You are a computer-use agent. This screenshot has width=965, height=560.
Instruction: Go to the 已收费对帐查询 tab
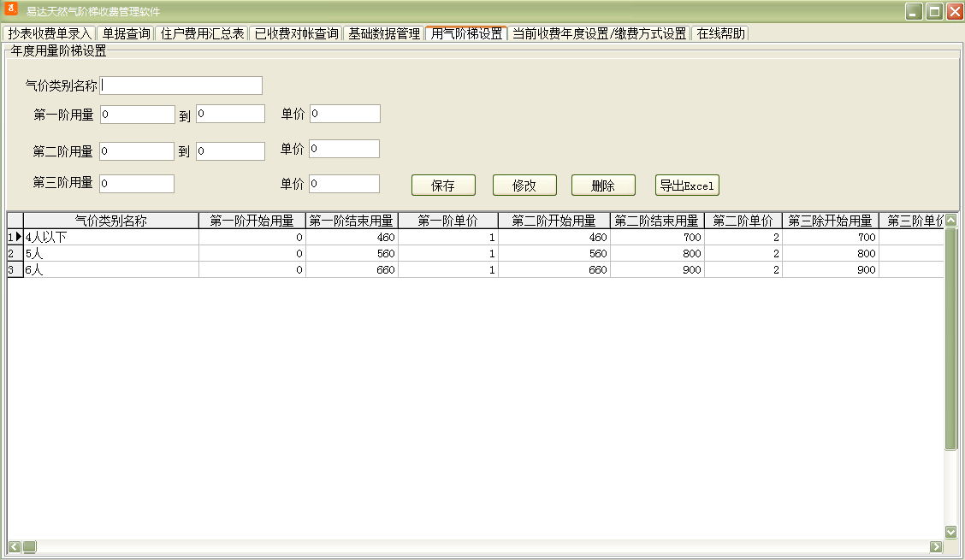point(296,33)
